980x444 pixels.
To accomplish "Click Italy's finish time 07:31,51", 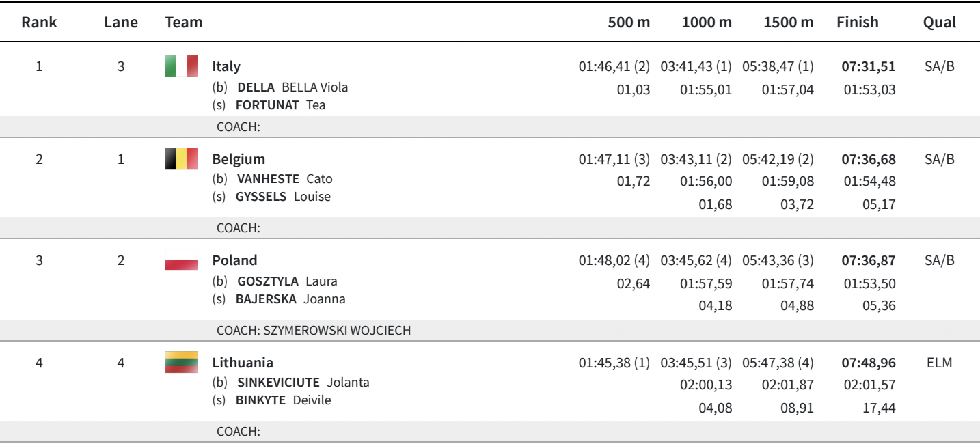I will pos(869,66).
